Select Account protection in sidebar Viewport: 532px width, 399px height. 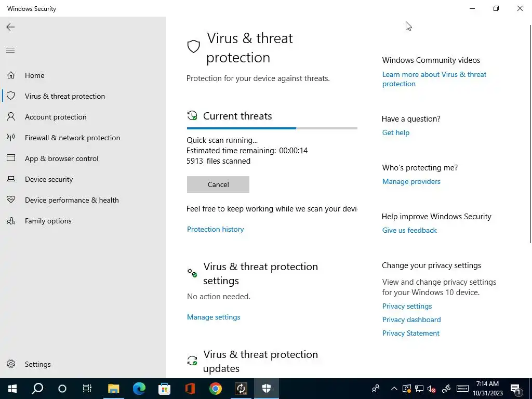coord(56,117)
